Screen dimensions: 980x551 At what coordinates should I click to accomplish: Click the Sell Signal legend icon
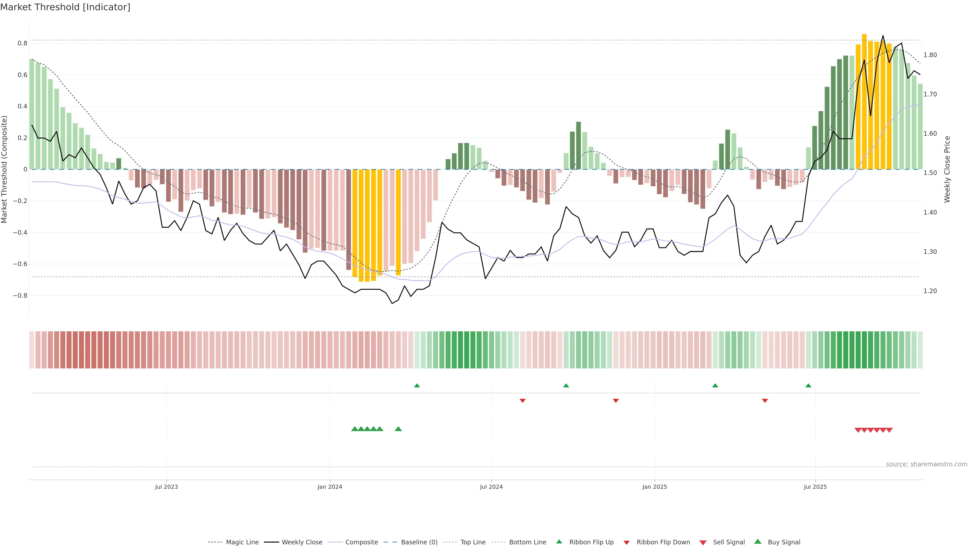(x=703, y=543)
